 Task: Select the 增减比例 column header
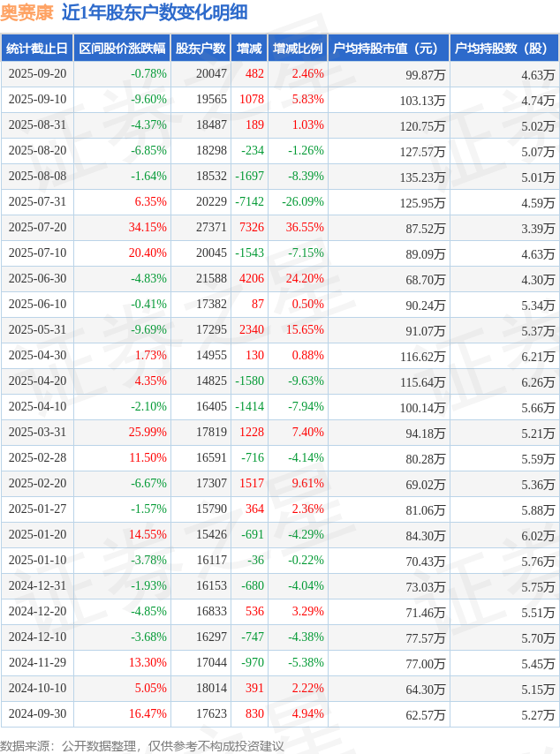pos(298,49)
